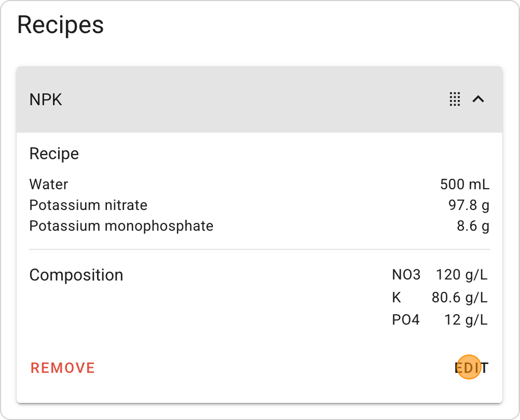Screen dimensions: 520x420
Task: Remove the NPK recipe
Action: tap(63, 368)
